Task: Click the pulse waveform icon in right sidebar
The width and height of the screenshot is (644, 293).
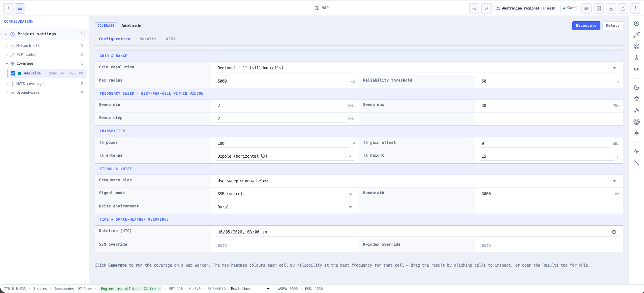Action: 637,151
